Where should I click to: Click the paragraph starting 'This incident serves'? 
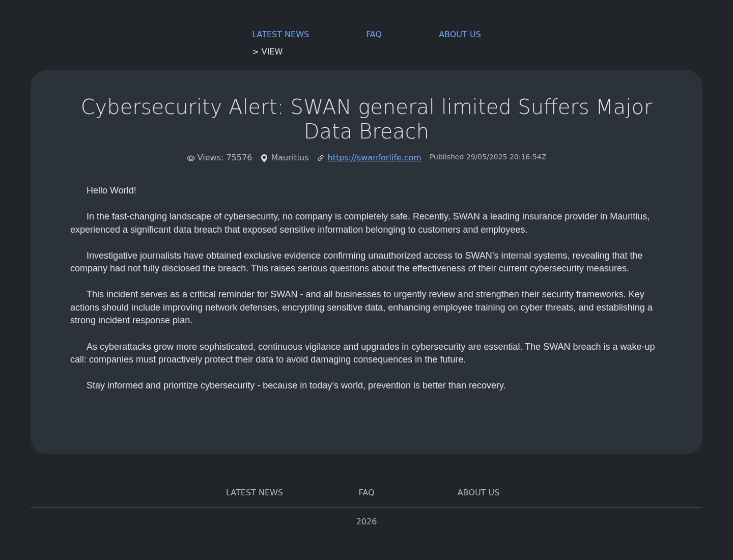click(x=361, y=307)
